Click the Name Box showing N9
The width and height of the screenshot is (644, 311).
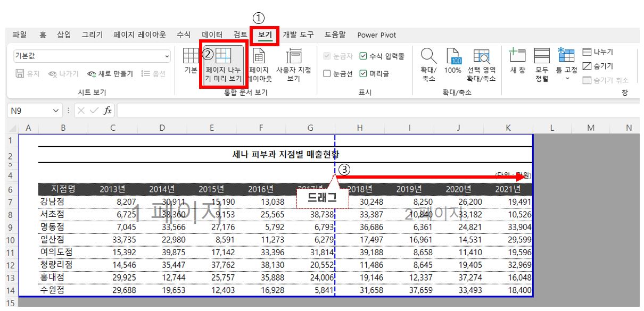tap(29, 111)
